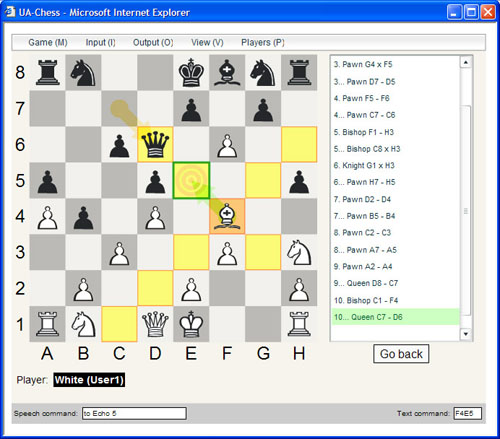Select the black king on E8
The width and height of the screenshot is (500, 439).
coord(191,73)
